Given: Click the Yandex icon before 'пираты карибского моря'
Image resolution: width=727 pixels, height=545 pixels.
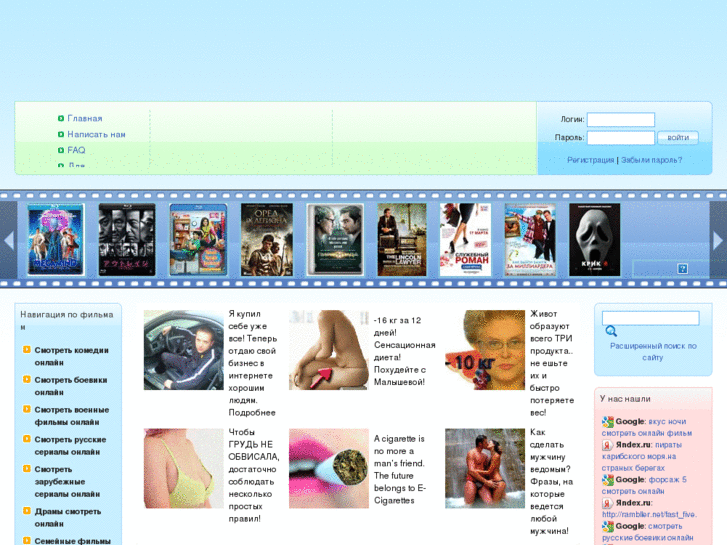Looking at the screenshot, I should (607, 445).
